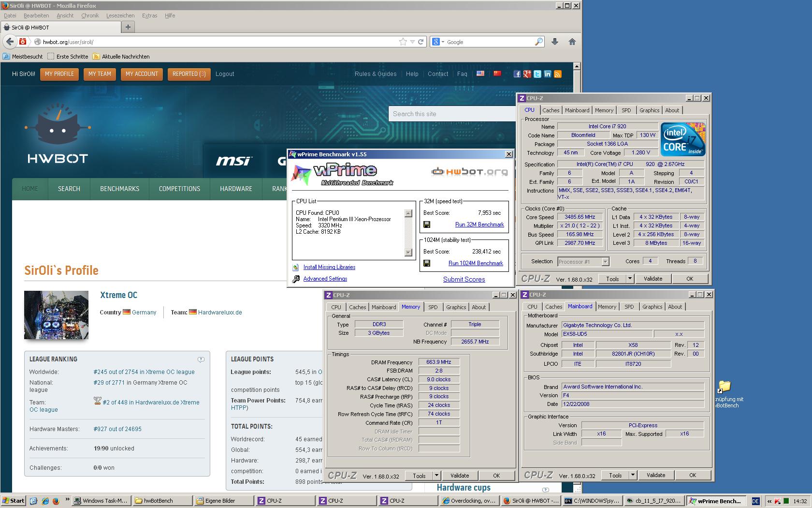The image size is (812, 508).
Task: Click the MY TEAM button
Action: [x=100, y=74]
